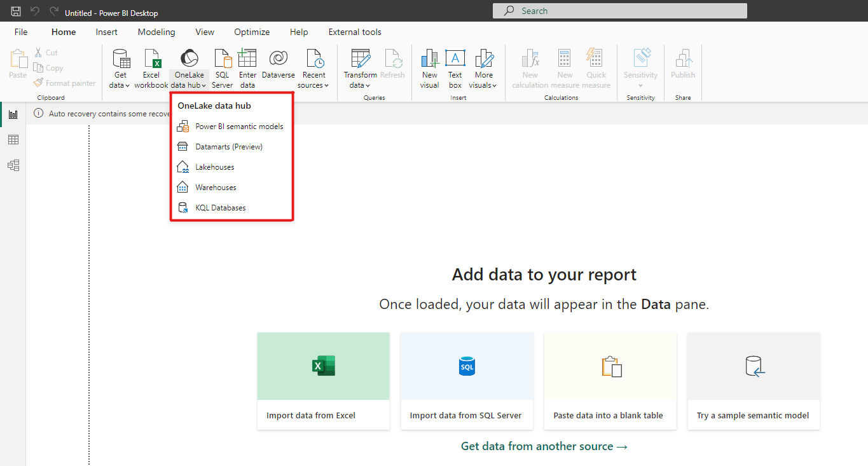
Task: Open Model view in the sidebar
Action: tap(13, 165)
